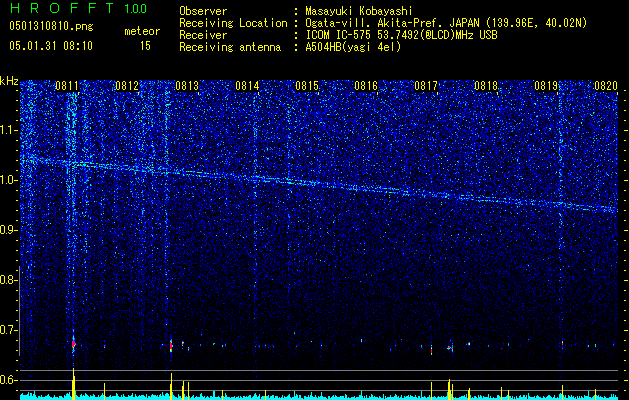Click the 0.6 kHz axis label
Image resolution: width=629 pixels, height=400 pixels.
[x=8, y=380]
